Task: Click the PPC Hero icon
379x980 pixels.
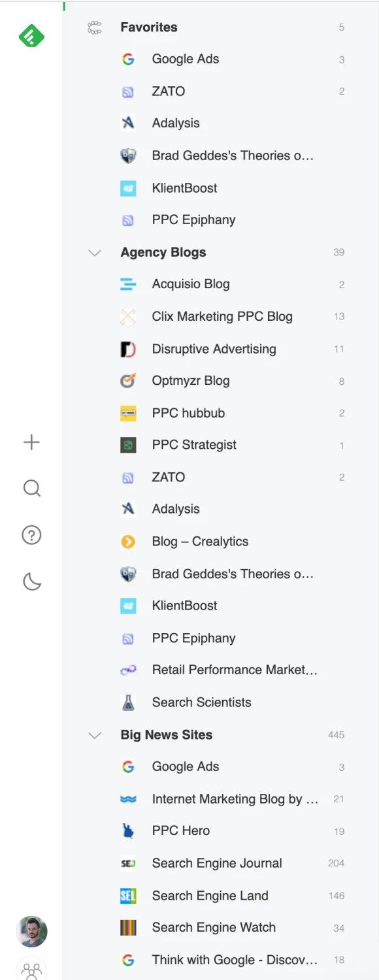Action: tap(128, 831)
